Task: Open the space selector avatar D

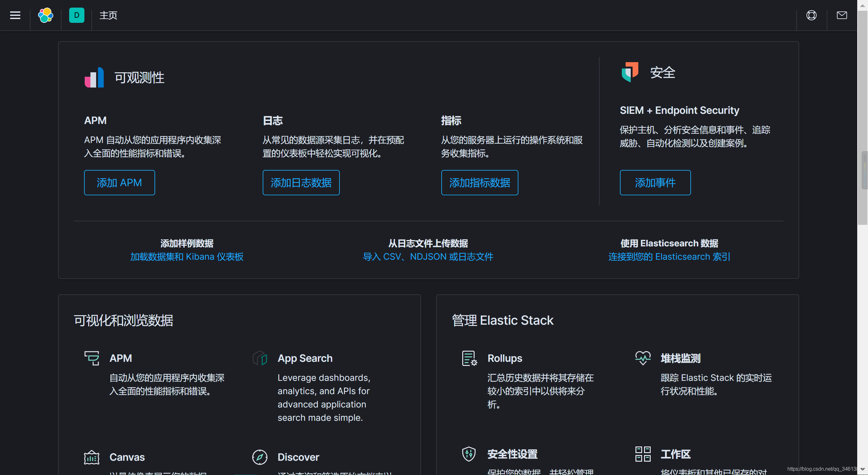Action: point(76,15)
